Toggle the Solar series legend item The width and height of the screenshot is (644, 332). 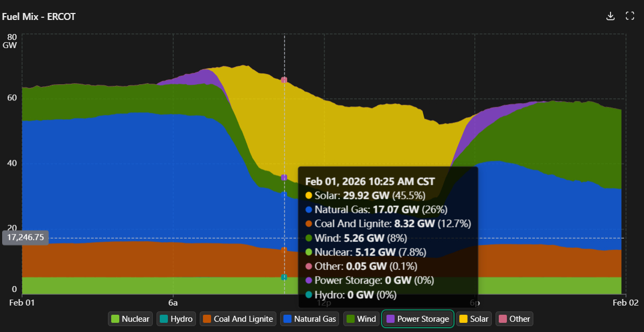click(473, 319)
